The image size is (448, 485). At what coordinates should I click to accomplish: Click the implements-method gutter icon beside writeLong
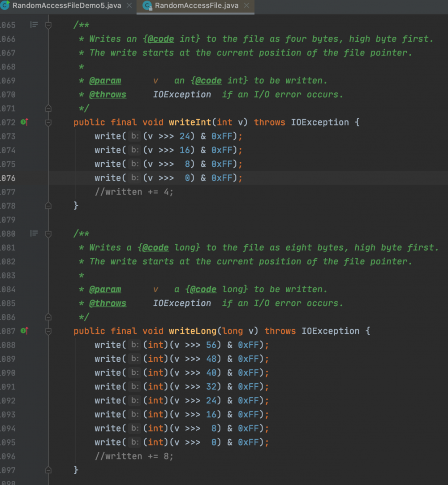pyautogui.click(x=25, y=331)
